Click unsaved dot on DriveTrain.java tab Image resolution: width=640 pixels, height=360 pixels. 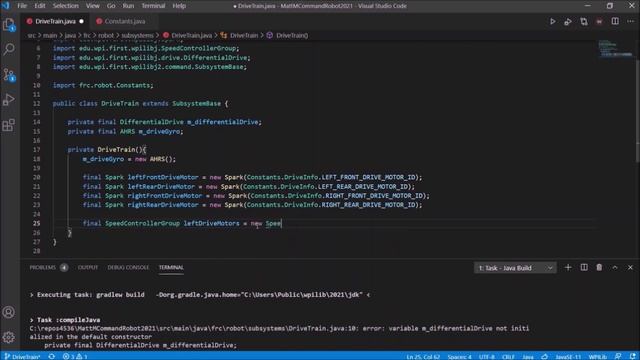click(x=81, y=21)
